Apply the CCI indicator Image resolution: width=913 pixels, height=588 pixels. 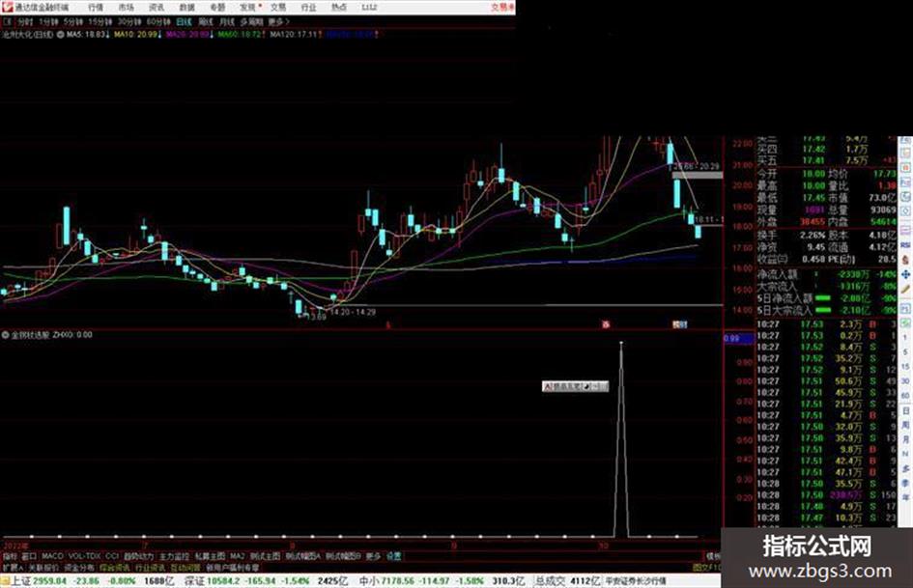click(x=112, y=556)
